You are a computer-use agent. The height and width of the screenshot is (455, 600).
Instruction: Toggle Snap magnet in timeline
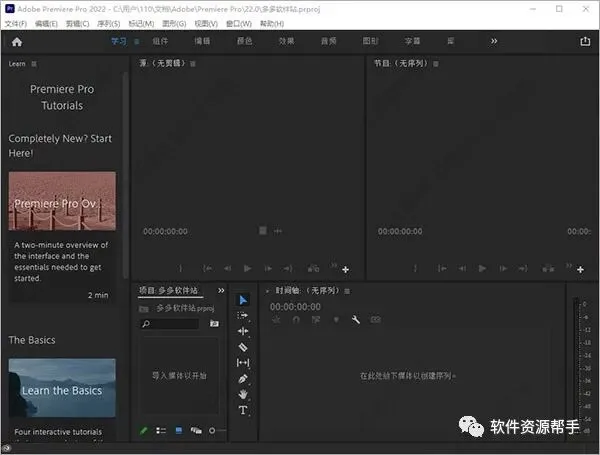(296, 320)
